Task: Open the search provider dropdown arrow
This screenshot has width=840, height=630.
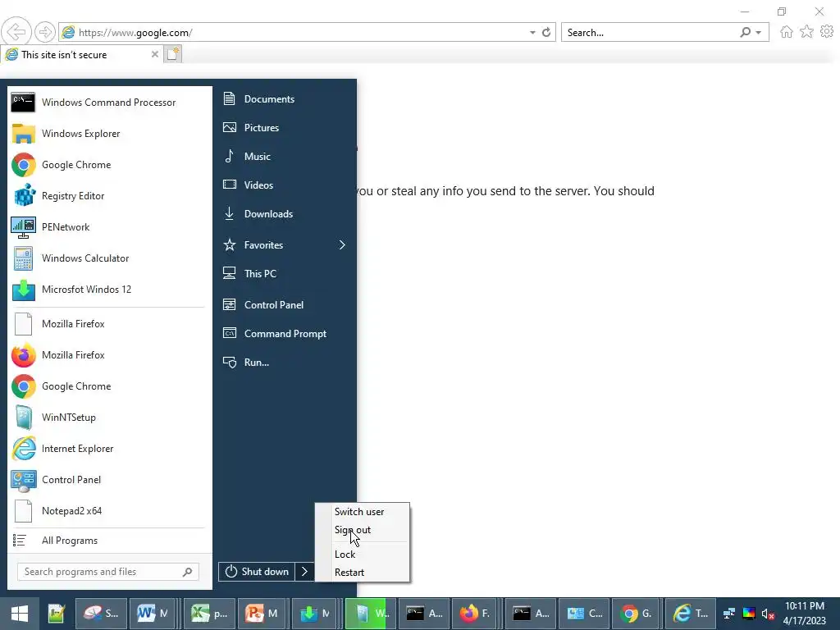Action: tap(759, 33)
